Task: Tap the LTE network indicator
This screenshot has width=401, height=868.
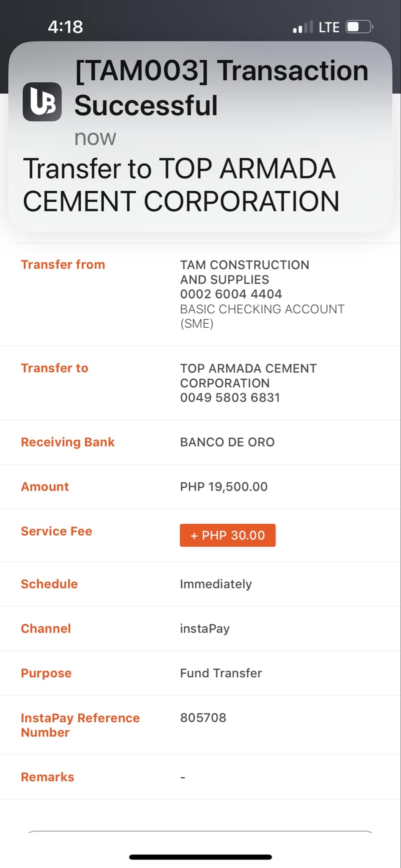Action: 329,28
